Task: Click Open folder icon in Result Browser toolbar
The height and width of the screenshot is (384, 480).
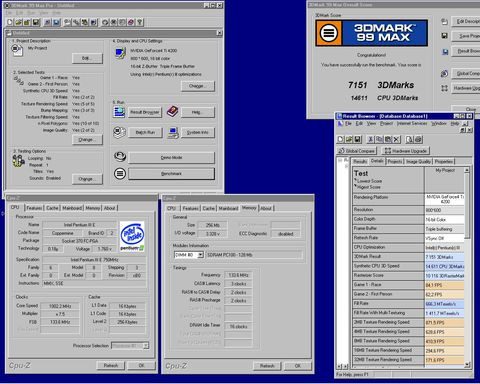Action: [349, 139]
